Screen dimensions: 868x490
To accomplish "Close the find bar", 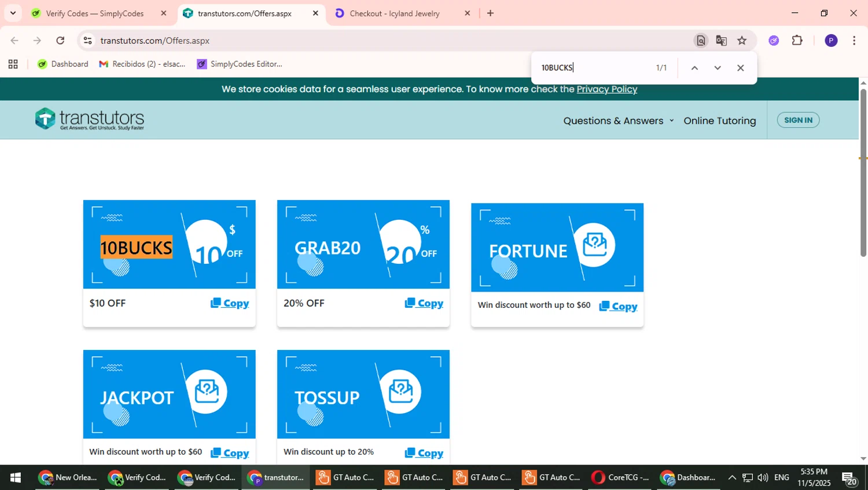I will pyautogui.click(x=740, y=68).
